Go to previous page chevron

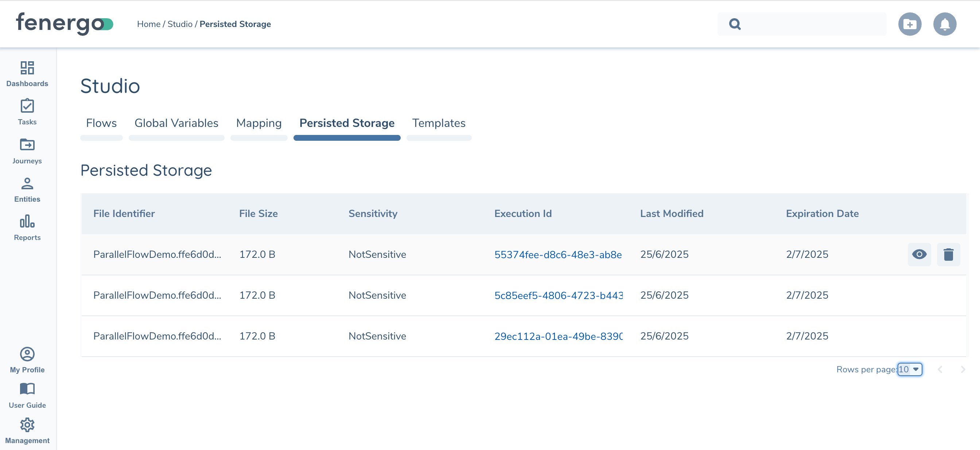940,369
